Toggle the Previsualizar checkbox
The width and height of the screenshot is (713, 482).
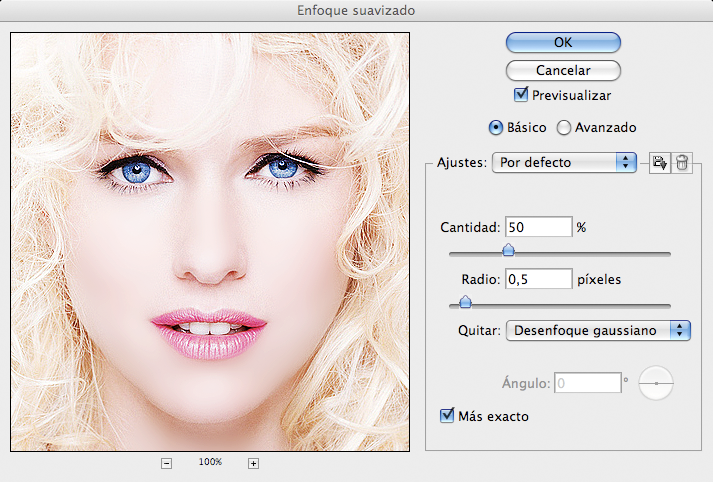click(x=521, y=96)
